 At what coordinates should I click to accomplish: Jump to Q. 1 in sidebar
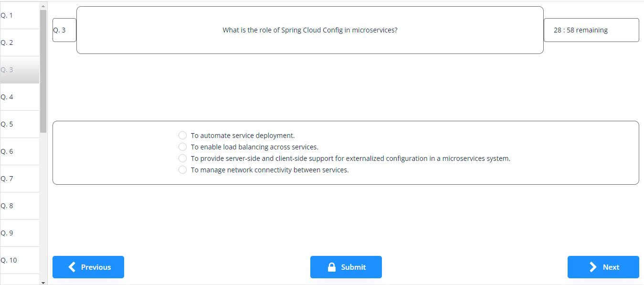tap(19, 15)
